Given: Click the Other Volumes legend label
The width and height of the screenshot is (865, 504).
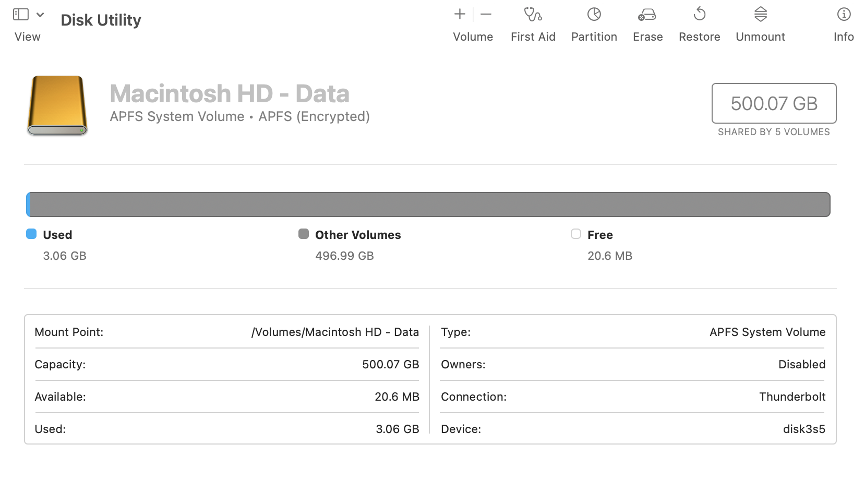Looking at the screenshot, I should click(358, 235).
